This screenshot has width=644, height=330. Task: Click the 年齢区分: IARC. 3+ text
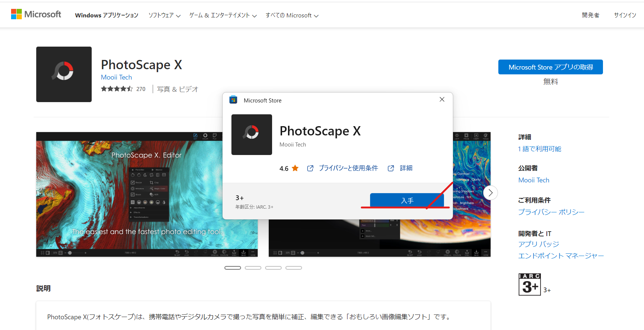tap(254, 207)
